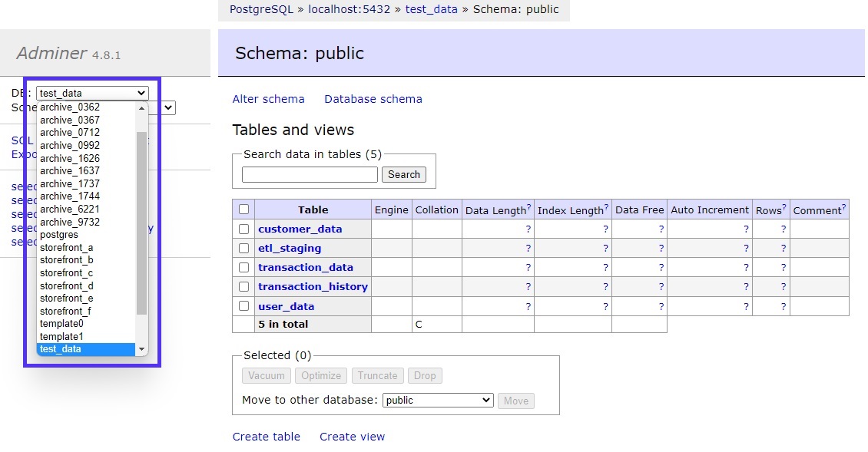The height and width of the screenshot is (452, 868).
Task: Toggle the select-all checkbox in table header
Action: point(244,210)
